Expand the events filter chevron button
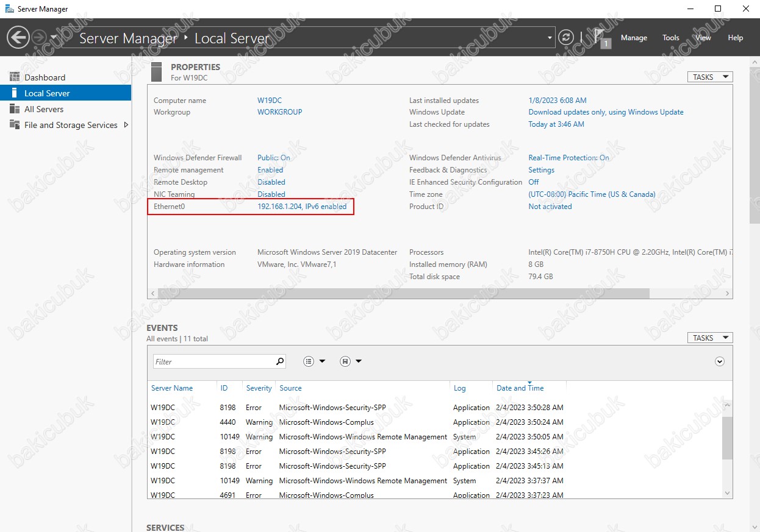 coord(720,361)
